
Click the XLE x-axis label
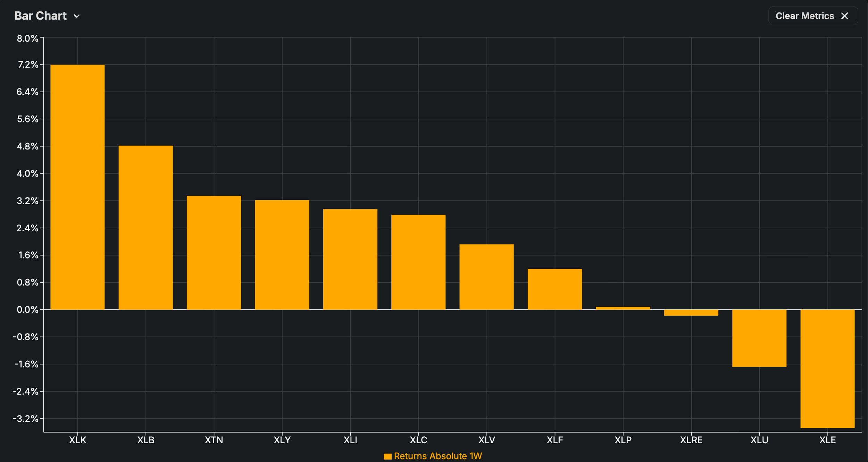coord(828,440)
